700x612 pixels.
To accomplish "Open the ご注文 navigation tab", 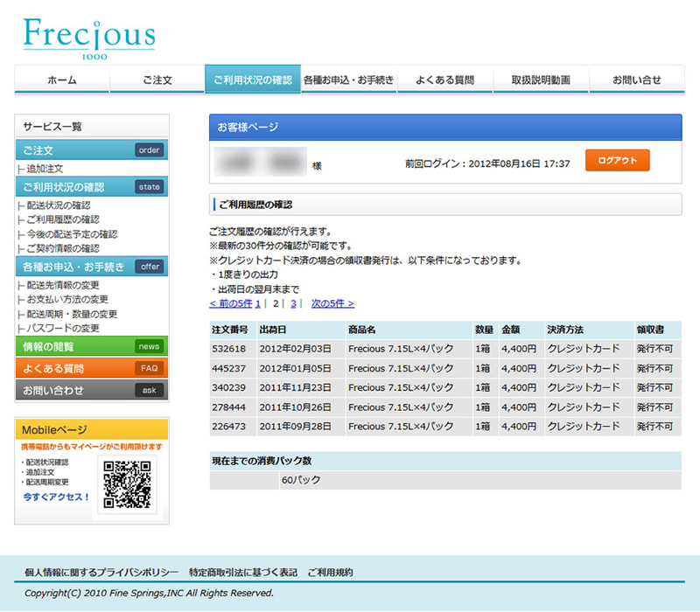I will click(157, 80).
